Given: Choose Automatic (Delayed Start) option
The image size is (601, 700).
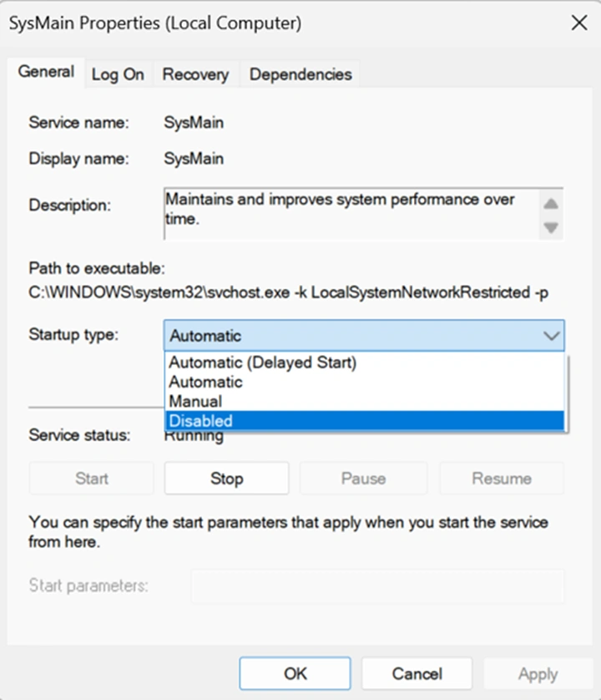Looking at the screenshot, I should [262, 363].
